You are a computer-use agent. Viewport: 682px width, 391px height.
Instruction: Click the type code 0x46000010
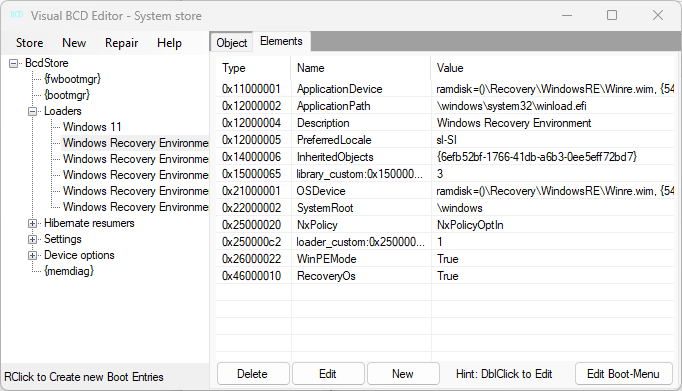(251, 276)
